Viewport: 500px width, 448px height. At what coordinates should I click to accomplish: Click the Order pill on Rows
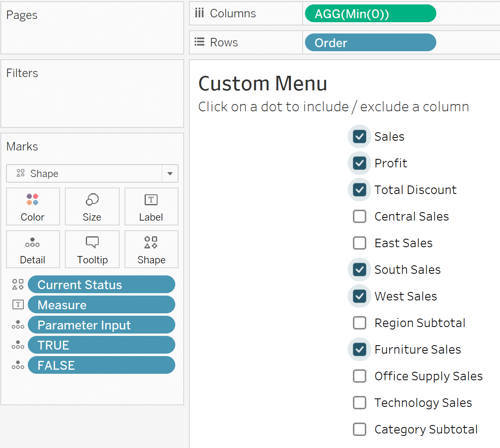pos(370,43)
